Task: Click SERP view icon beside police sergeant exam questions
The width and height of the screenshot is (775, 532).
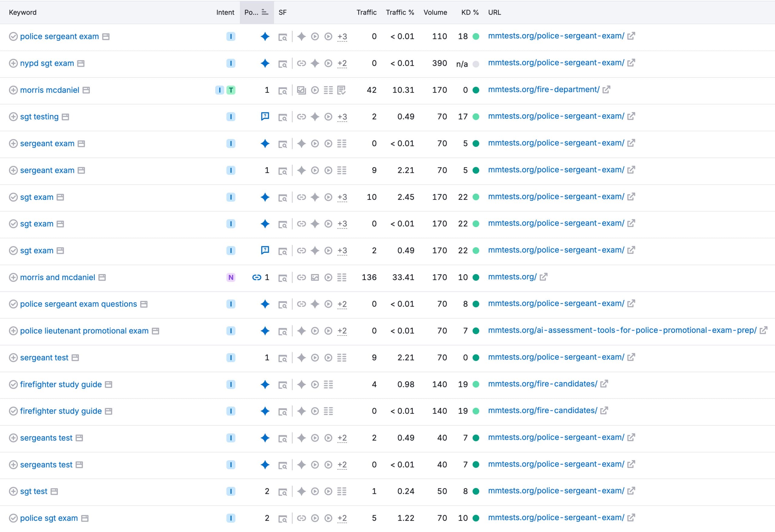Action: 144,304
